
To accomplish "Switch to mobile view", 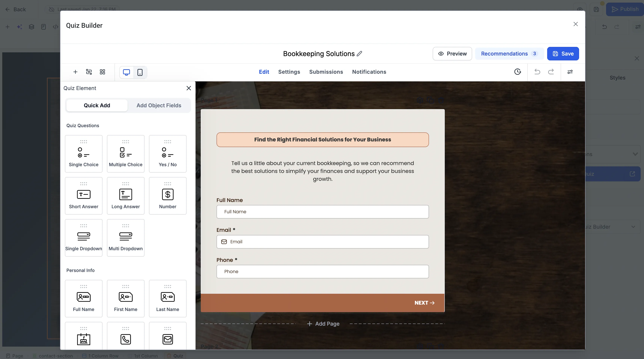I will [x=140, y=72].
